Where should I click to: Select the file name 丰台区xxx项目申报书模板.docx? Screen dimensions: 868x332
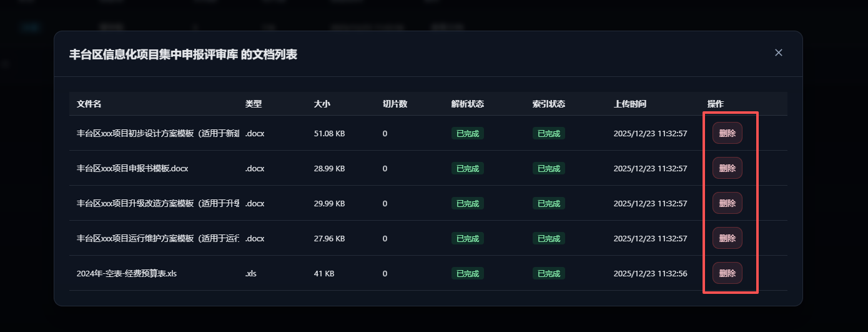[x=132, y=168]
